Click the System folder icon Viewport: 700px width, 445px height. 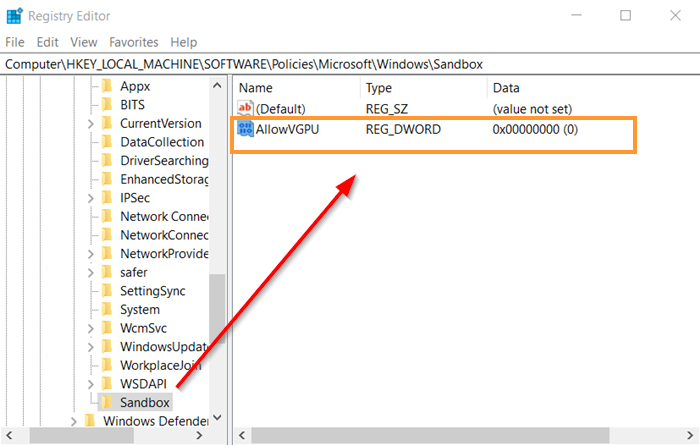107,309
